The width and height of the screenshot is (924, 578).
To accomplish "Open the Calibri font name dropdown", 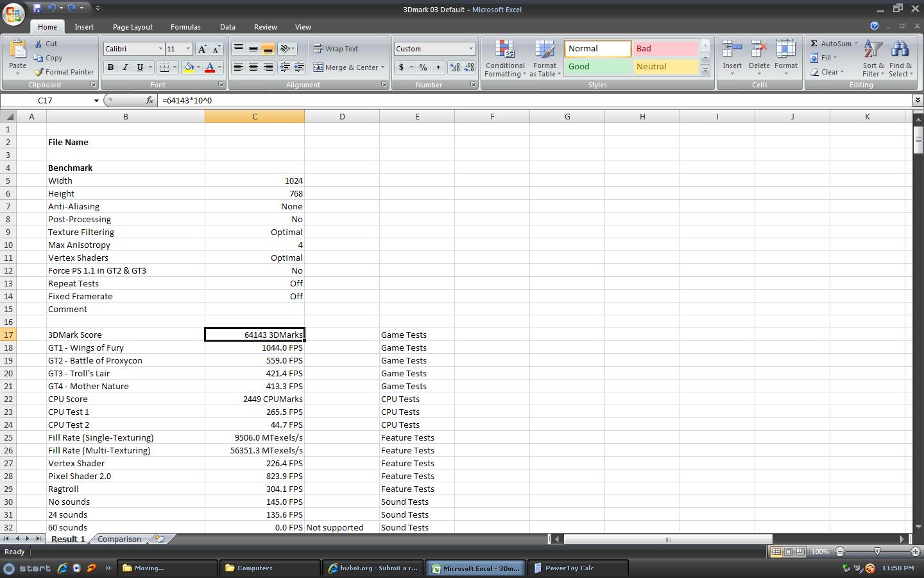I will pyautogui.click(x=160, y=49).
